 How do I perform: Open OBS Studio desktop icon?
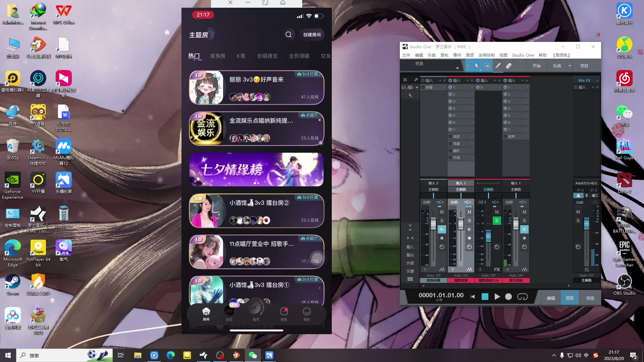[624, 285]
